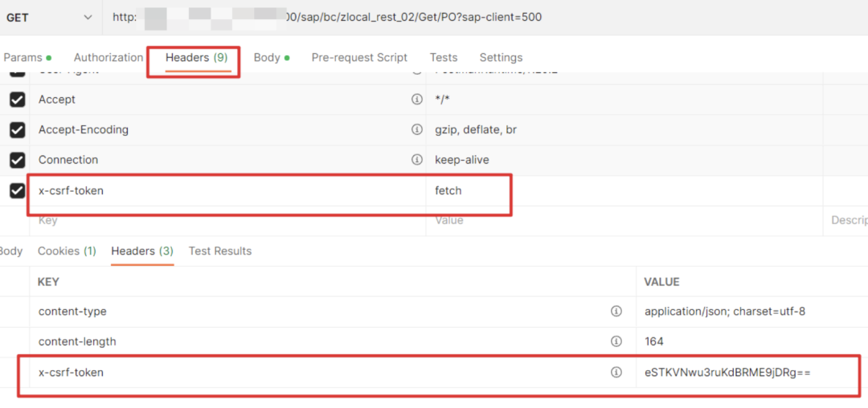Disable the Accept-Encoding header checkbox

coord(17,129)
